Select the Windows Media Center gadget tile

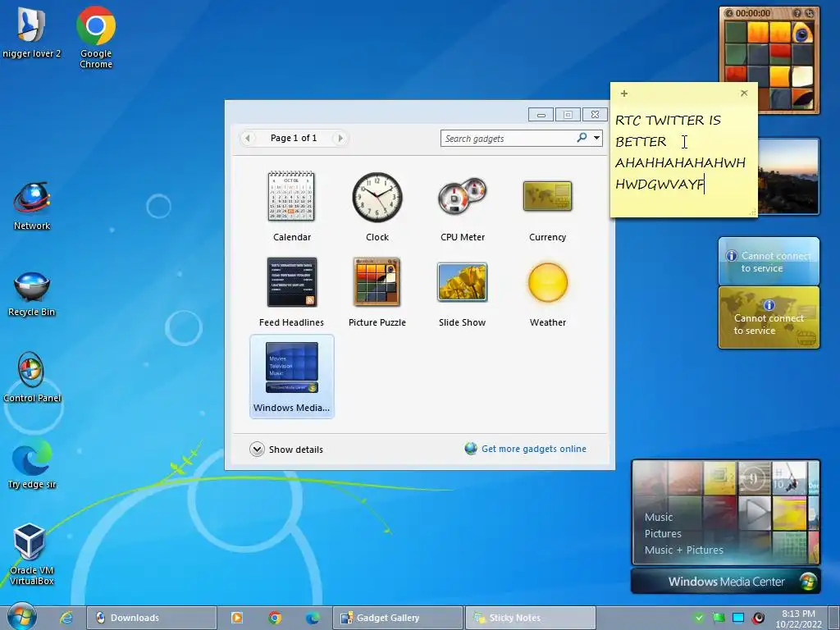292,377
